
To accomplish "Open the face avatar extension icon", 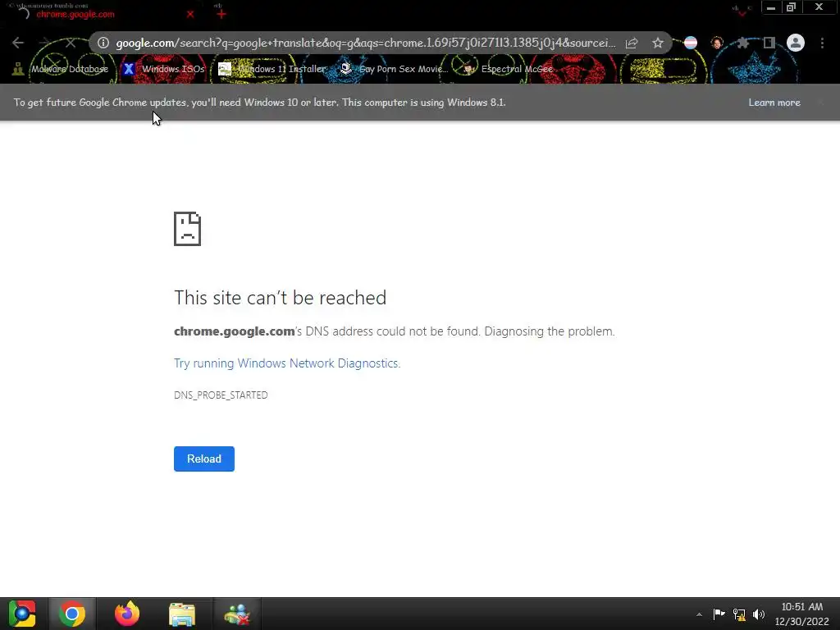I will (717, 43).
